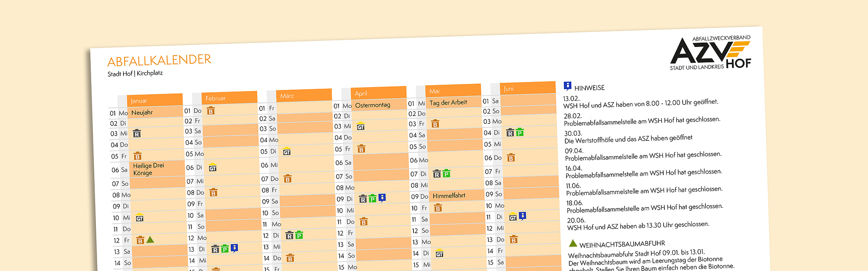Click the 18.06. Problemabfallsammelstelle note
Viewport: 868px width, 271px height.
point(645,206)
